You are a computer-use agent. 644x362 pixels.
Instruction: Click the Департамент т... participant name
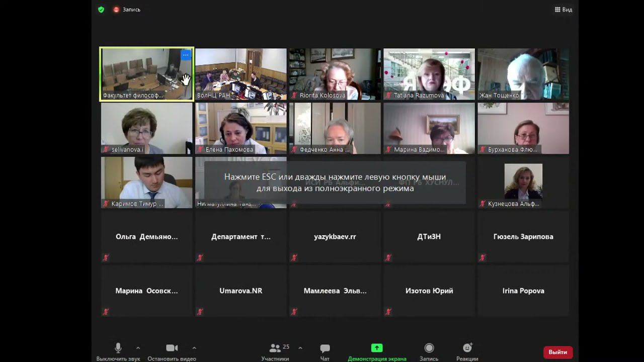click(241, 236)
